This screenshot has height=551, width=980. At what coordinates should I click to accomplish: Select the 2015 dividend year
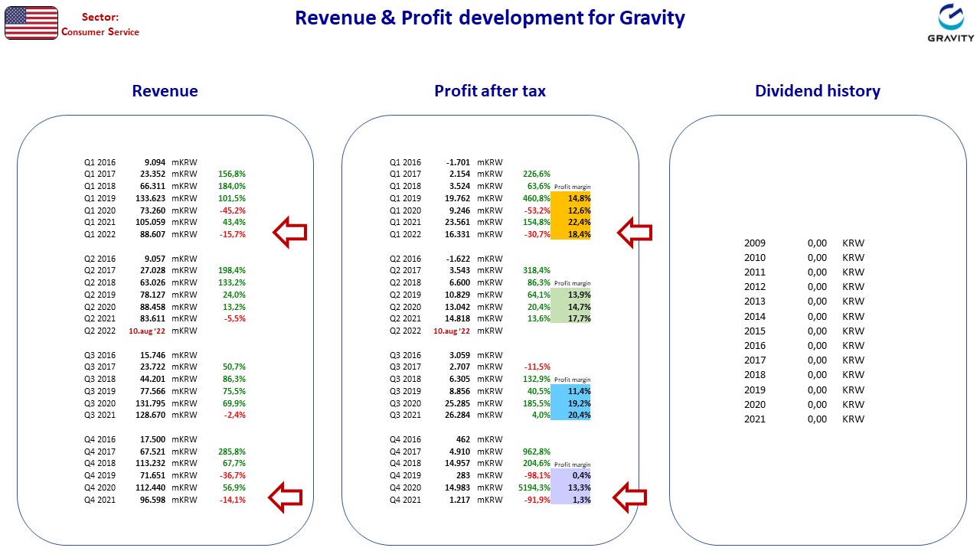pyautogui.click(x=755, y=331)
